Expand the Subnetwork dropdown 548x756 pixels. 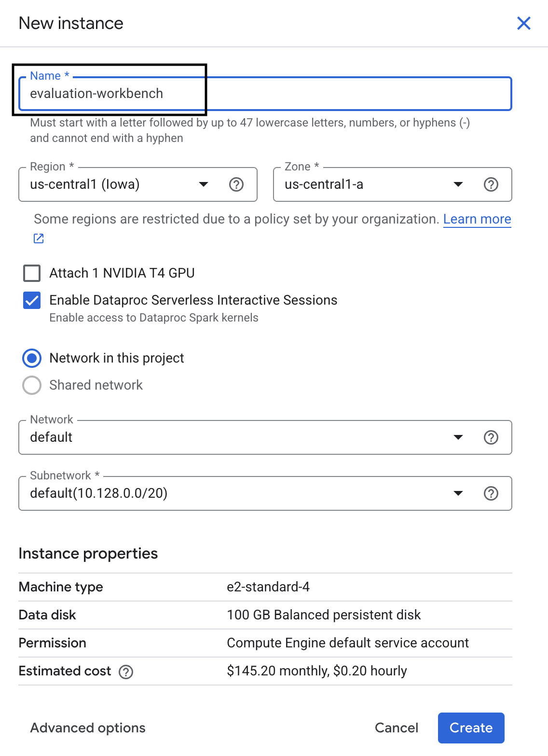click(458, 493)
